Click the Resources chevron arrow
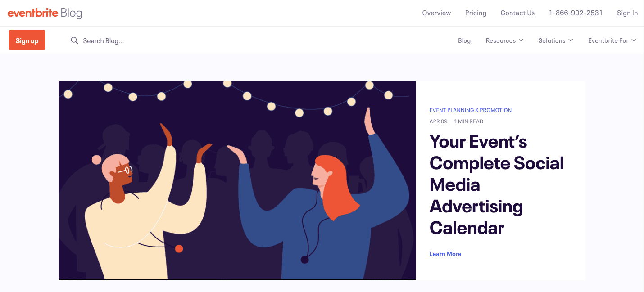 coord(522,40)
